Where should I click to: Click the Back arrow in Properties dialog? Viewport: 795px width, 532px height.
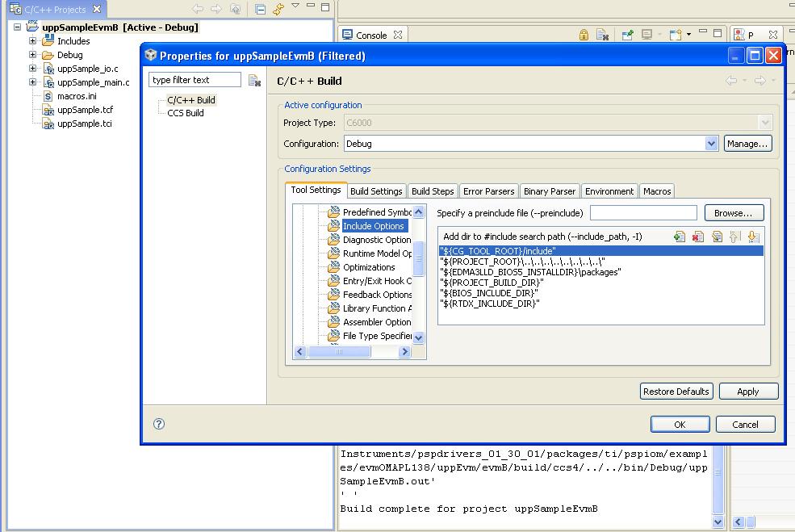click(x=731, y=81)
